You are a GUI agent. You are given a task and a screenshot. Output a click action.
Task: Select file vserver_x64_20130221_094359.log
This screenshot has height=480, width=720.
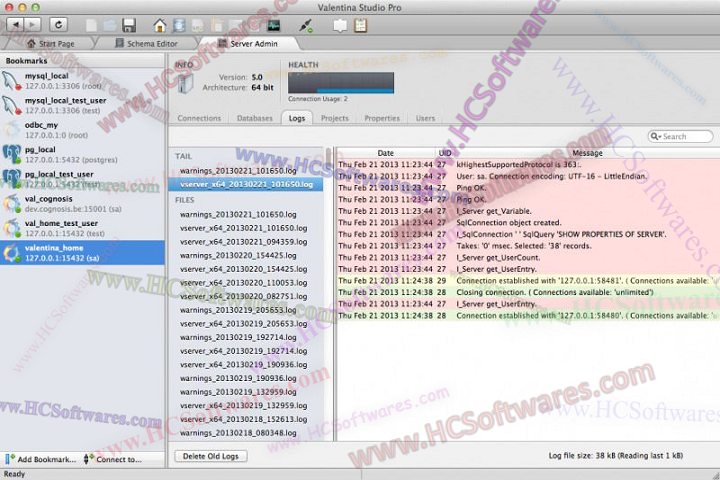(x=246, y=242)
